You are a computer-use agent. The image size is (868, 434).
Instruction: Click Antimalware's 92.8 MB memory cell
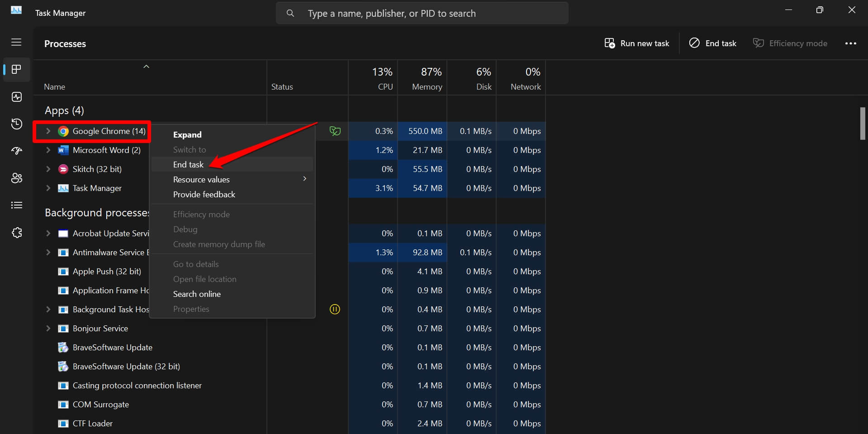coord(422,253)
